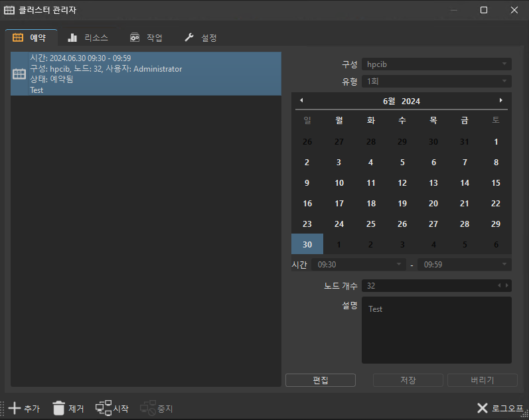Viewport: 529px width, 420px height.
Task: Close the 클러스터 관리자 window
Action: coord(514,10)
